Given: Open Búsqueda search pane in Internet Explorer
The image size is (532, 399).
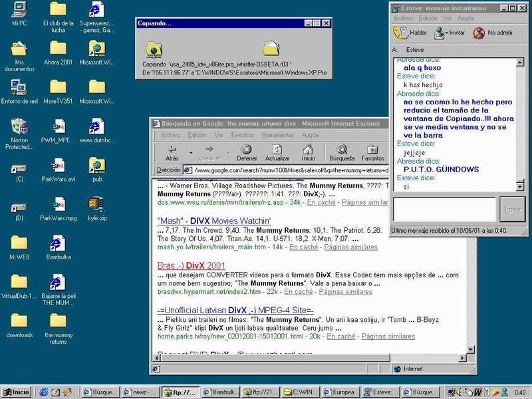Looking at the screenshot, I should click(342, 153).
